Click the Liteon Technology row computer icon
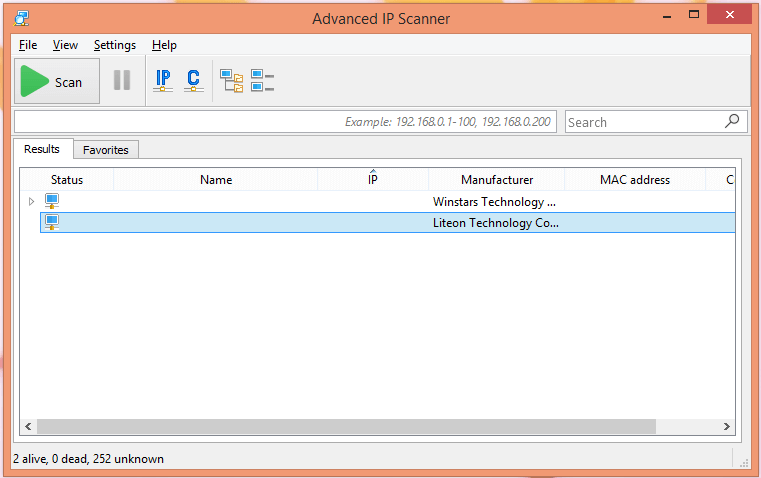This screenshot has width=761, height=478. pos(52,222)
